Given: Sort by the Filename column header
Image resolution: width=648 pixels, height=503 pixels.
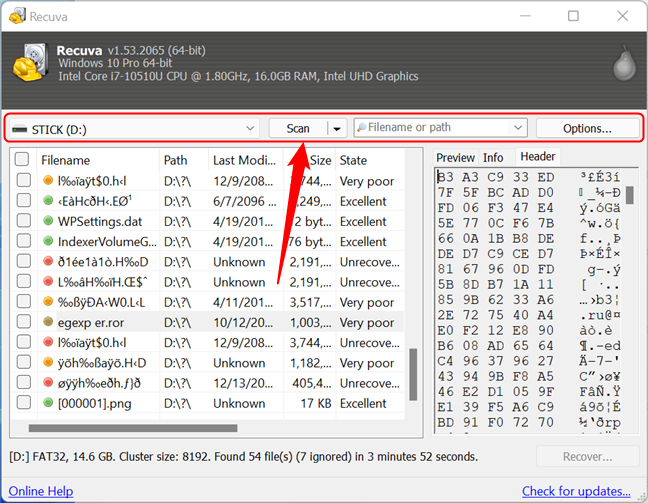Looking at the screenshot, I should tap(98, 160).
